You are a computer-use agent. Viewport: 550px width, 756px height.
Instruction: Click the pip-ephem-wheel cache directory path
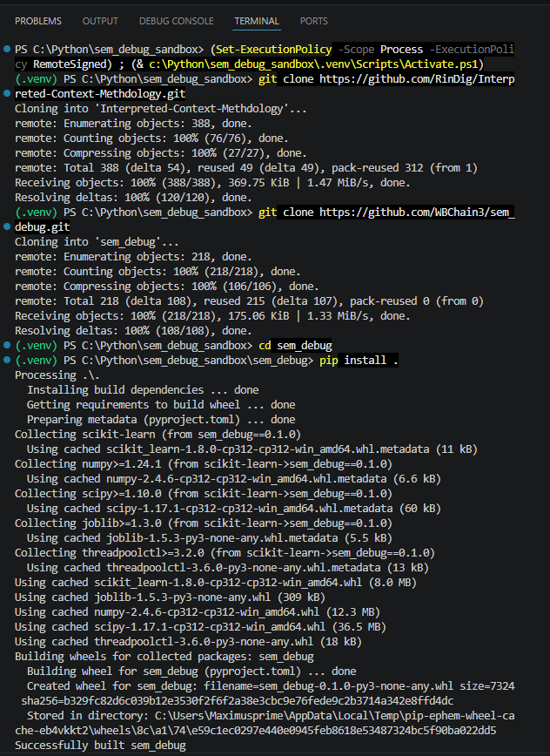pos(265,723)
